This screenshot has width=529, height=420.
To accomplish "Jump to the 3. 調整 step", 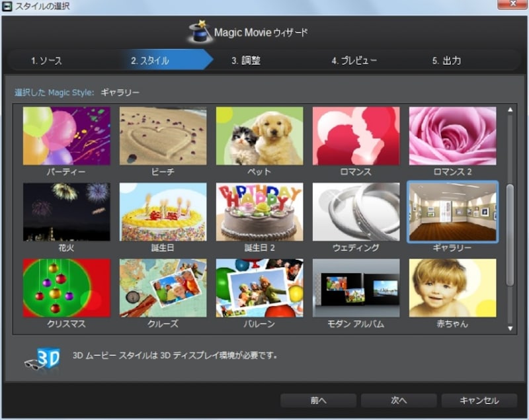I will 246,61.
